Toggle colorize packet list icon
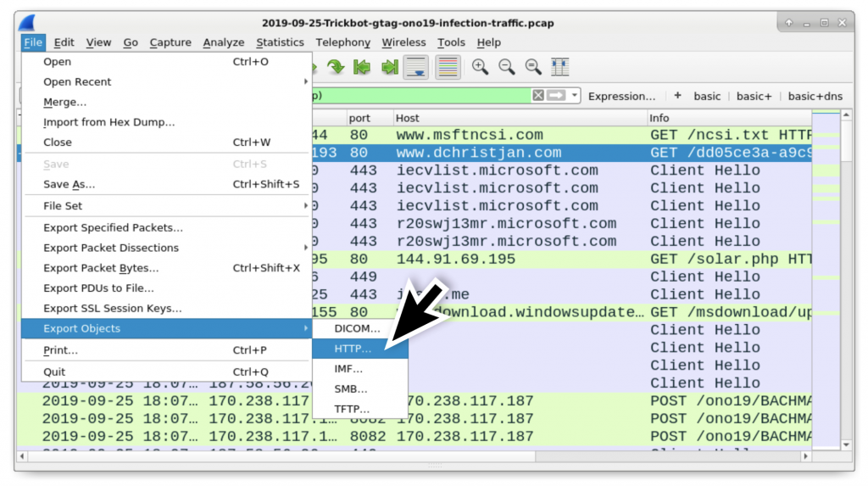Image resolution: width=868 pixels, height=486 pixels. tap(448, 67)
